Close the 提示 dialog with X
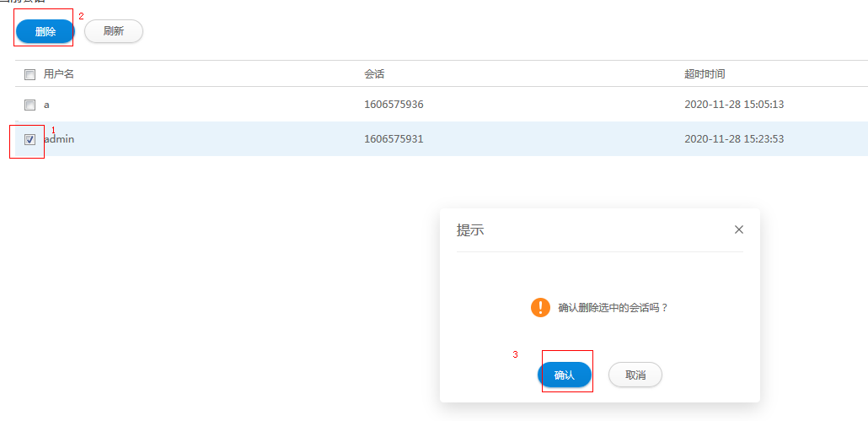Image resolution: width=868 pixels, height=421 pixels. tap(738, 229)
